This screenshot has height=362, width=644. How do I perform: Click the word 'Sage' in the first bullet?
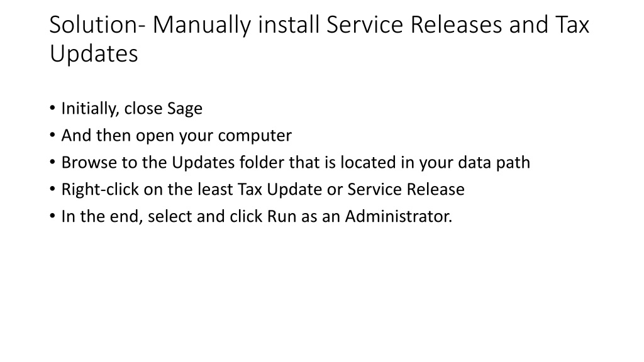click(184, 109)
